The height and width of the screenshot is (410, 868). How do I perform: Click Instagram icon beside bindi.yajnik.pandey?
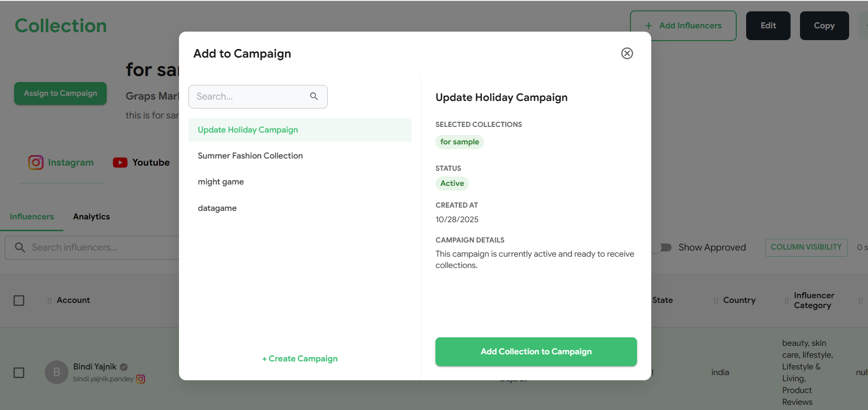click(x=141, y=379)
